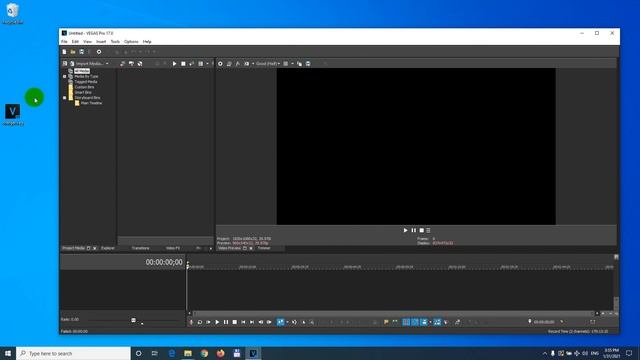Close the Video Preview docked panel

click(x=251, y=248)
